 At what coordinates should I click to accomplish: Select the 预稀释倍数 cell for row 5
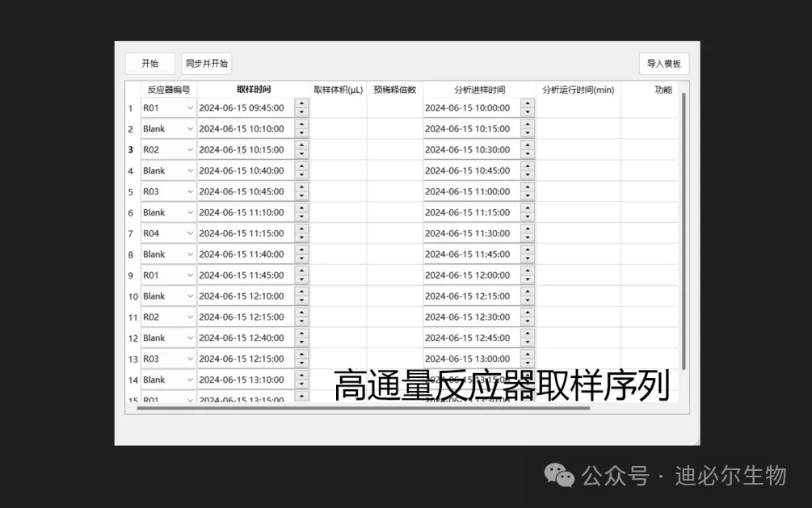396,191
